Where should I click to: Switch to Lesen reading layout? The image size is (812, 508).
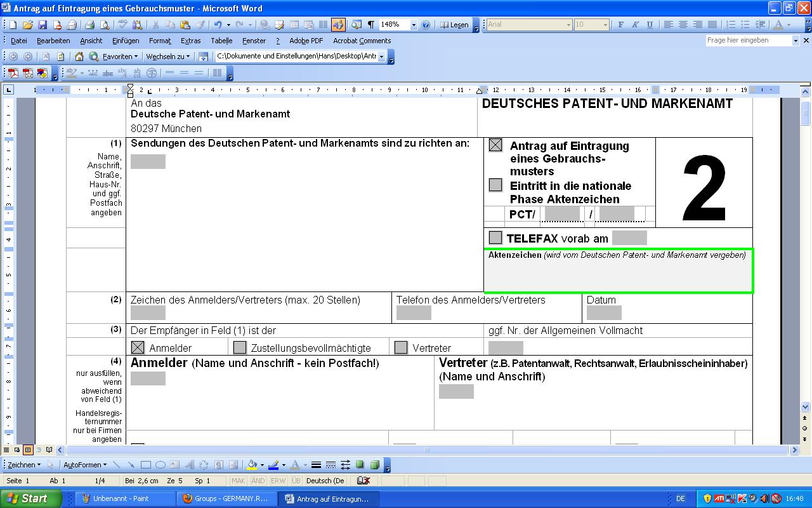tap(454, 25)
